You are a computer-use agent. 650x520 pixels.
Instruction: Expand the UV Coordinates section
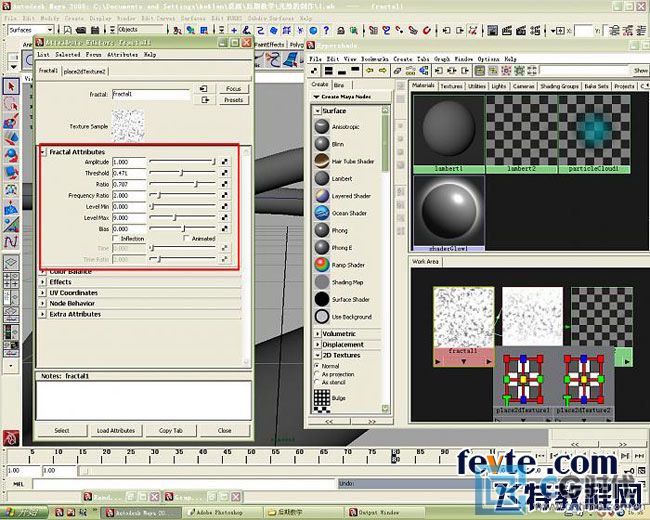click(x=44, y=293)
